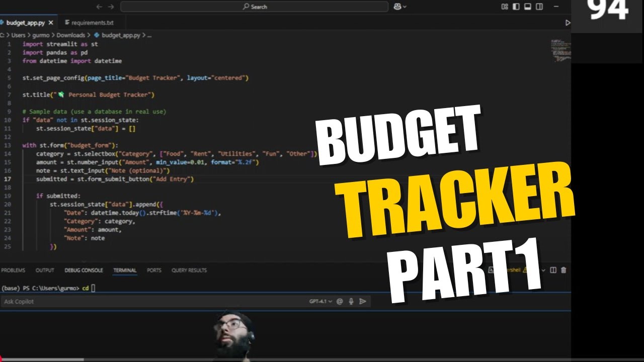Send the Copilot message with arrow icon
This screenshot has width=644, height=362.
coord(362,301)
